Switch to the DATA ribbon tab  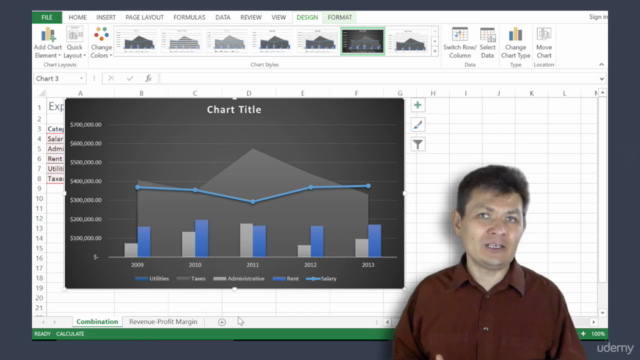click(222, 17)
